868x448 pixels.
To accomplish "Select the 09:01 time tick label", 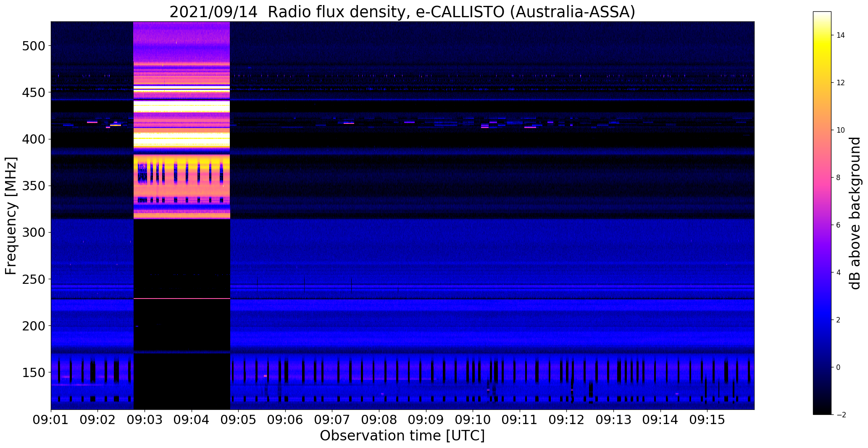I will (51, 420).
